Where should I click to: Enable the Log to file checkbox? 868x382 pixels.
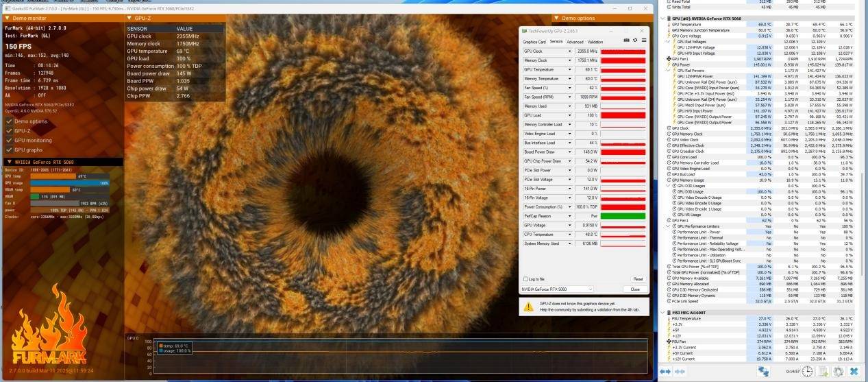[x=525, y=279]
